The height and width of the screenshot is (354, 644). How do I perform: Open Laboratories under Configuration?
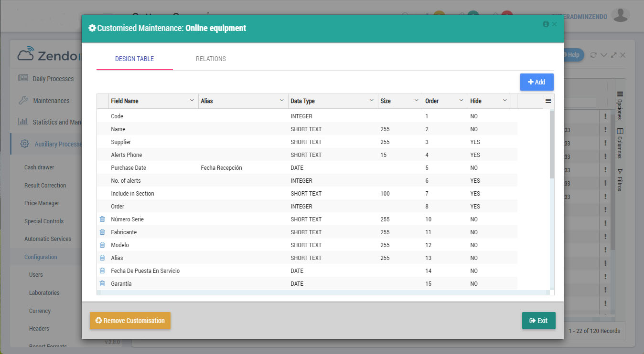(x=44, y=292)
